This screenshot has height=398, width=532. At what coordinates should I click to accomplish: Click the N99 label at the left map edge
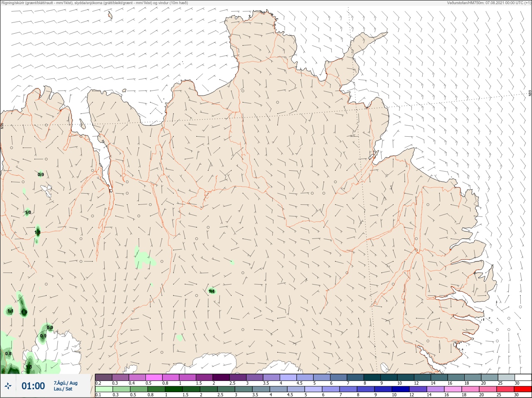point(2,125)
